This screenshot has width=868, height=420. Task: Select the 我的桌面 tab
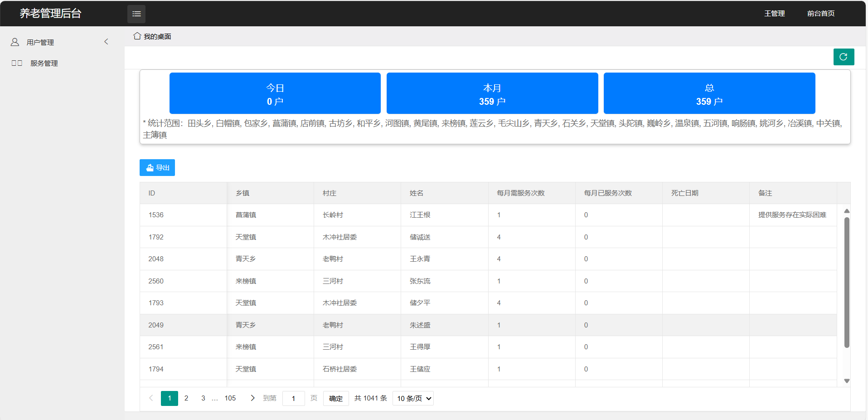point(157,36)
